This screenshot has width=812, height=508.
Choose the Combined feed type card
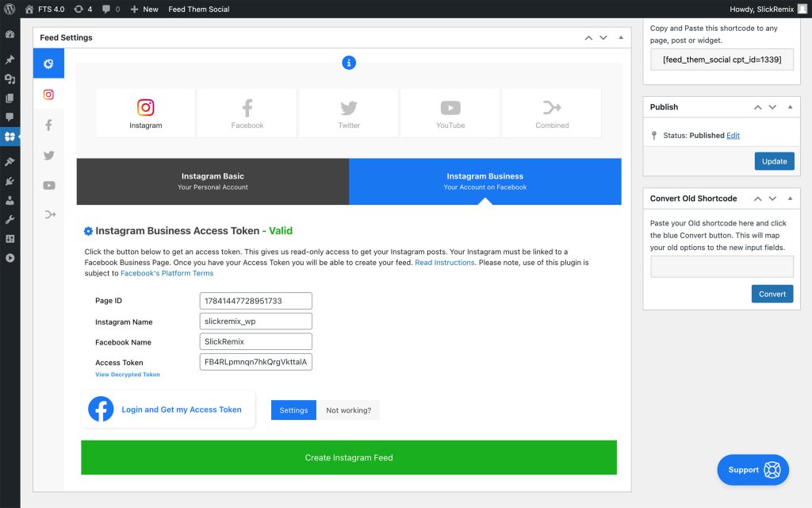(552, 113)
